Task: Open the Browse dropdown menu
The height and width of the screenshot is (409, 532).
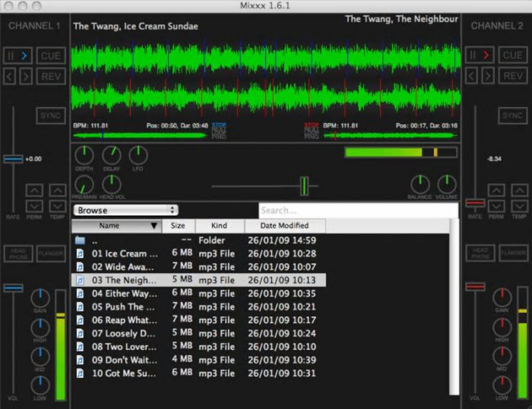Action: [x=126, y=210]
